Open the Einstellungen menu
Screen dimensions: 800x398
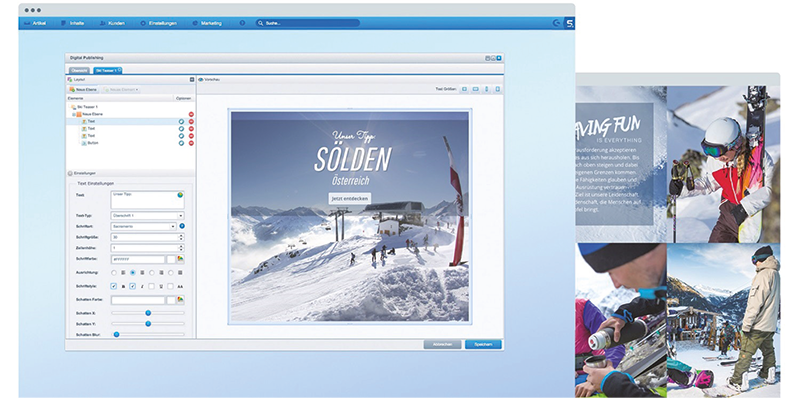(x=159, y=23)
